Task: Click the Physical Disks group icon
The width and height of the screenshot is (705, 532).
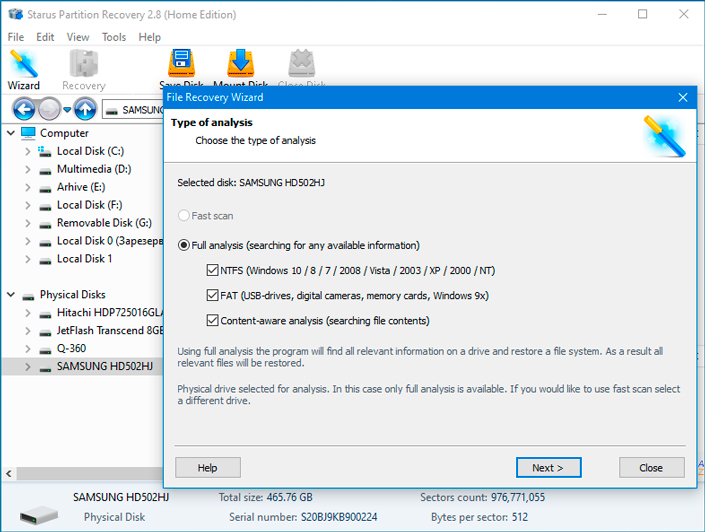Action: point(28,296)
